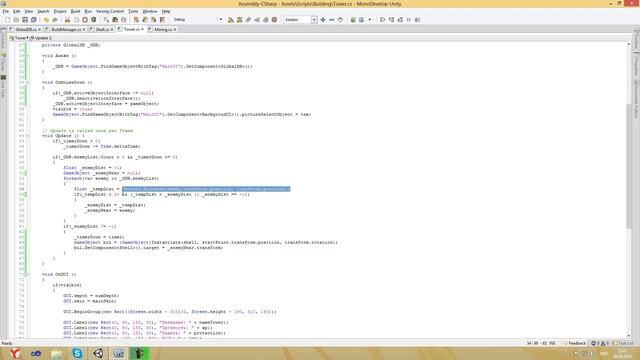Screen dimensions: 640x360
Task: Click the Save toolbar icon
Action: [25, 20]
